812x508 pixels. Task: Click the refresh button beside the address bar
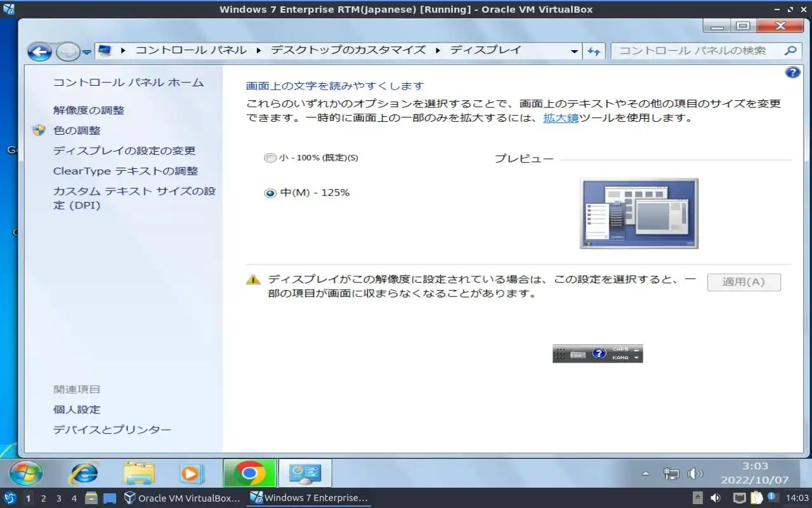point(594,51)
